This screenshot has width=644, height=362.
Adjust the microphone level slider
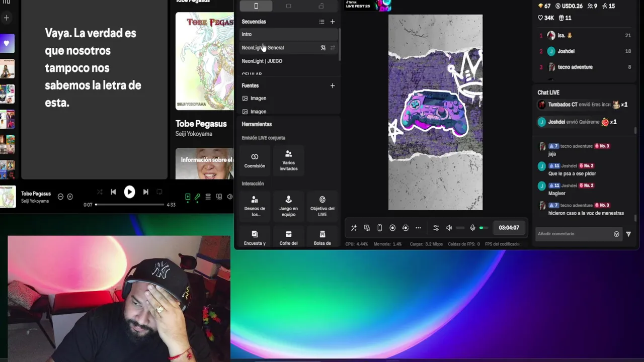click(484, 228)
